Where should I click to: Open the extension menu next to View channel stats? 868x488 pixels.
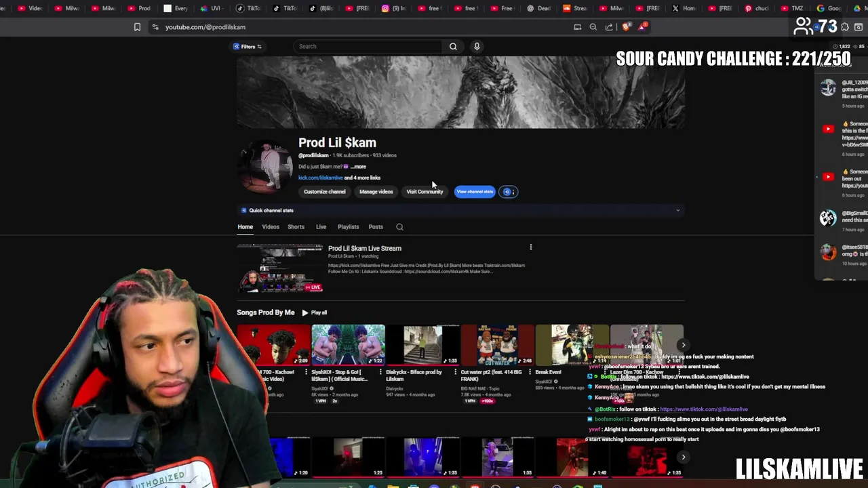click(509, 192)
